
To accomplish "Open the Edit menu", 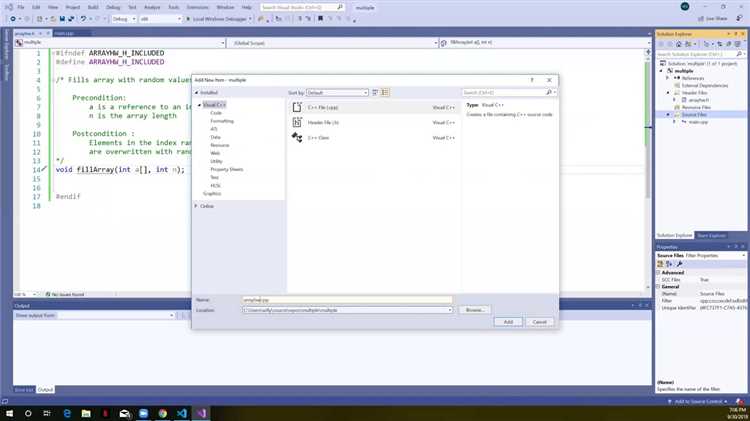I will coord(36,7).
